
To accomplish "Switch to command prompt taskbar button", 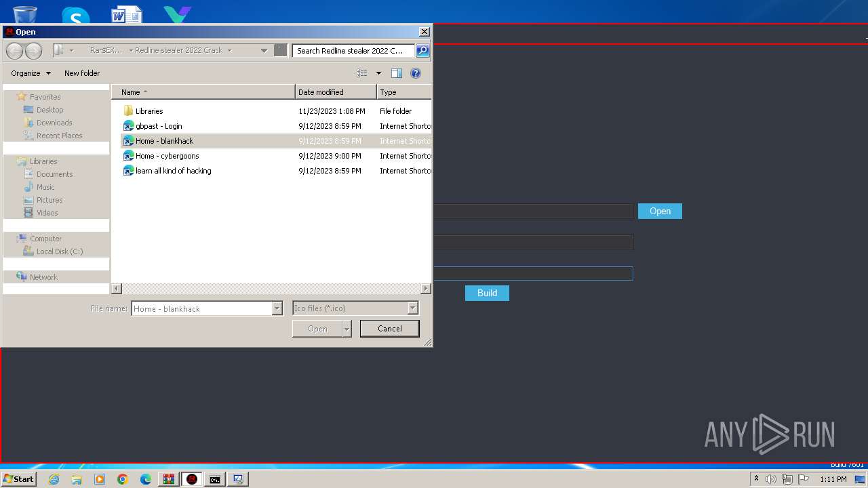I will coord(215,479).
